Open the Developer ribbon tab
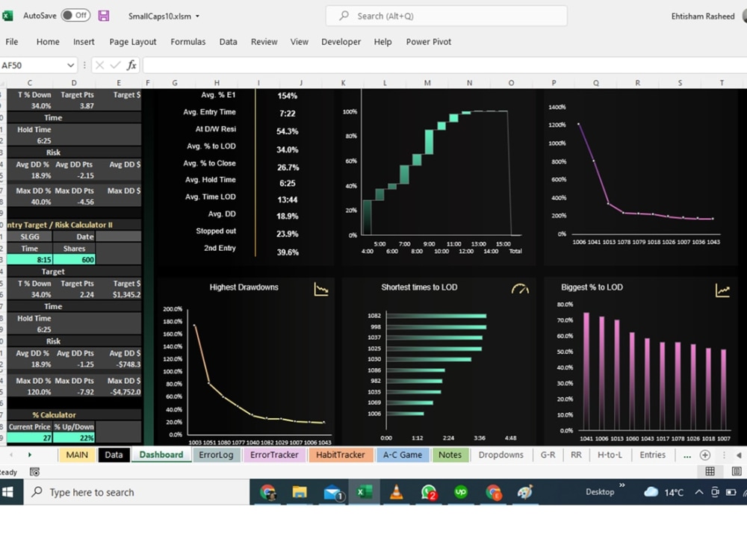 pos(341,42)
